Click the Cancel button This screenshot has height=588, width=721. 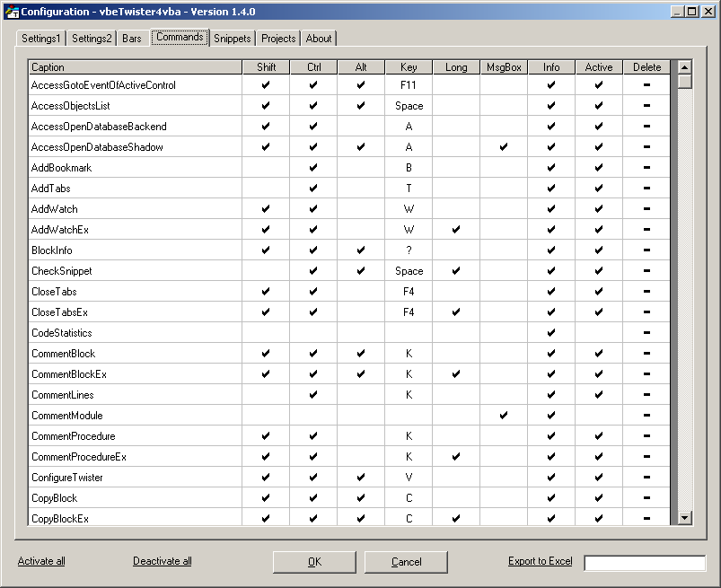point(406,562)
